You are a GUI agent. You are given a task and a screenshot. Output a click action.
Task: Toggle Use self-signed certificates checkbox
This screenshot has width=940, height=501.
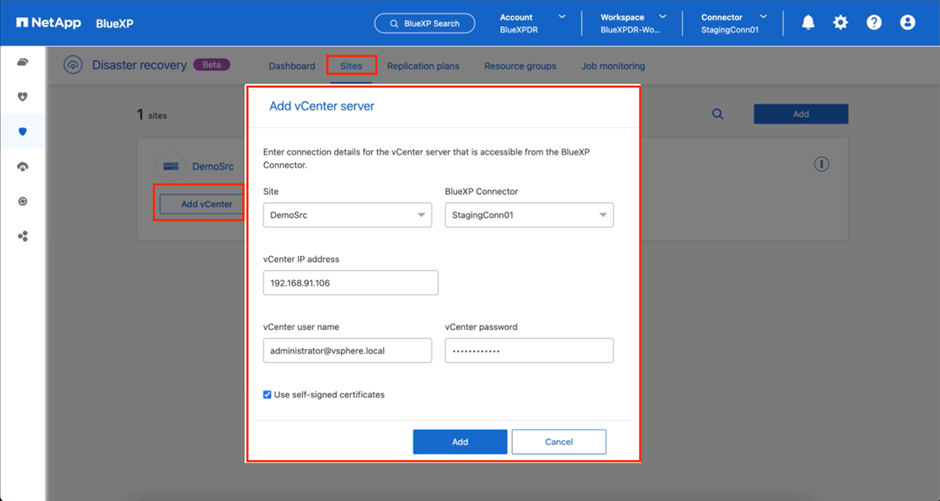[268, 395]
